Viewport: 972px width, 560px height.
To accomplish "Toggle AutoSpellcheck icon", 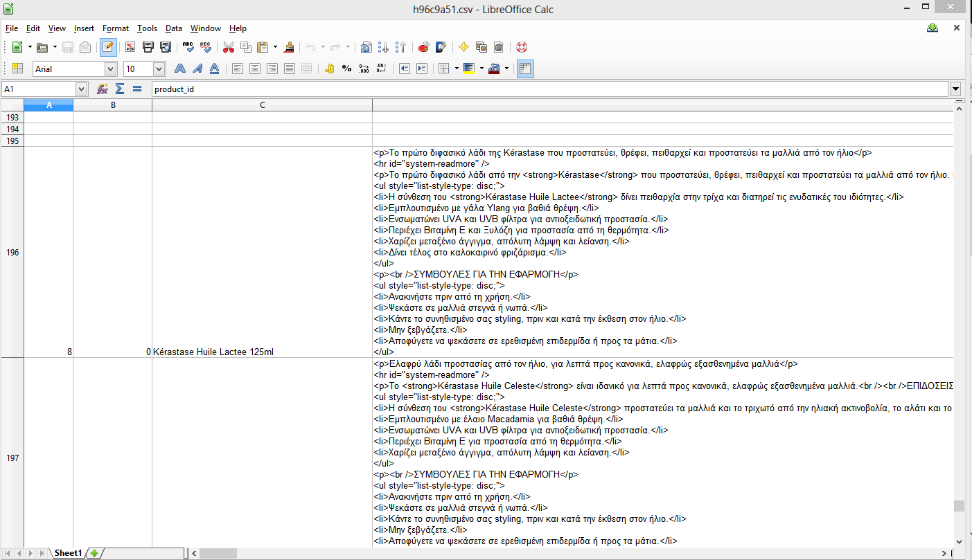I will (205, 47).
